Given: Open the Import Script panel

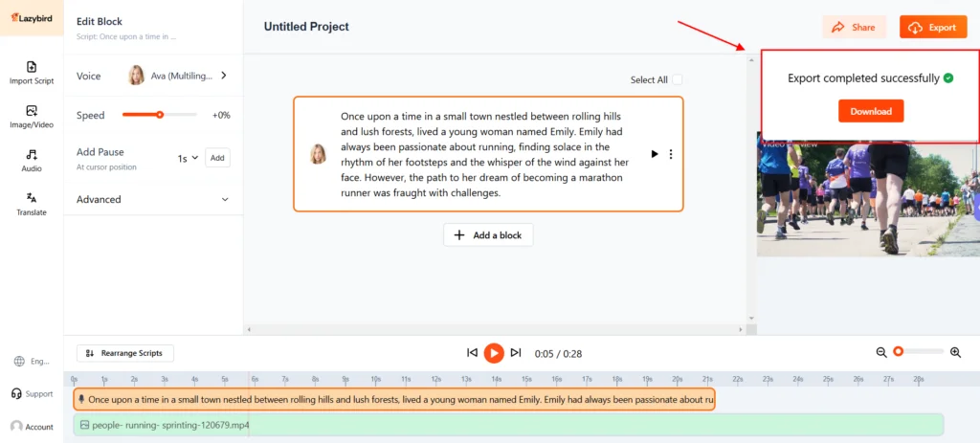Looking at the screenshot, I should tap(32, 73).
